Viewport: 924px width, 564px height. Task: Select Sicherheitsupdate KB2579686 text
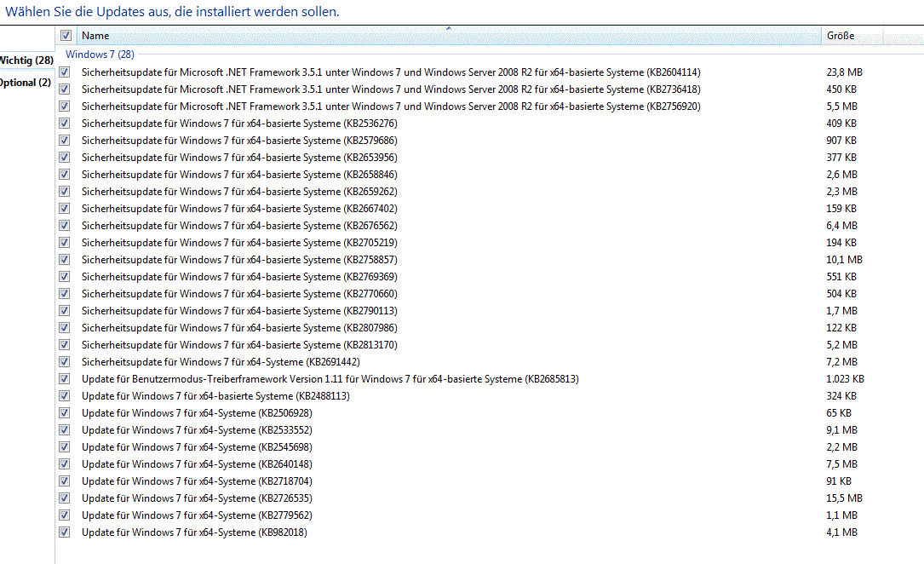coord(239,141)
